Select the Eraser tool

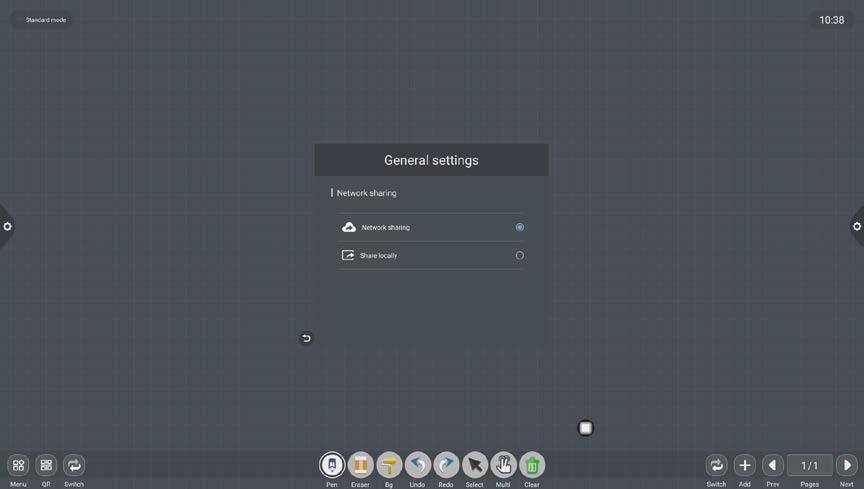360,465
